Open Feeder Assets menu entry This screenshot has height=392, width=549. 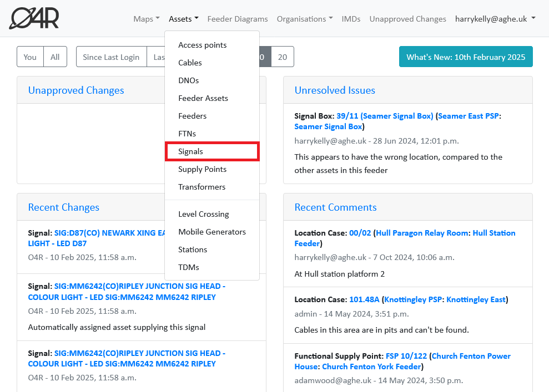pyautogui.click(x=212, y=98)
